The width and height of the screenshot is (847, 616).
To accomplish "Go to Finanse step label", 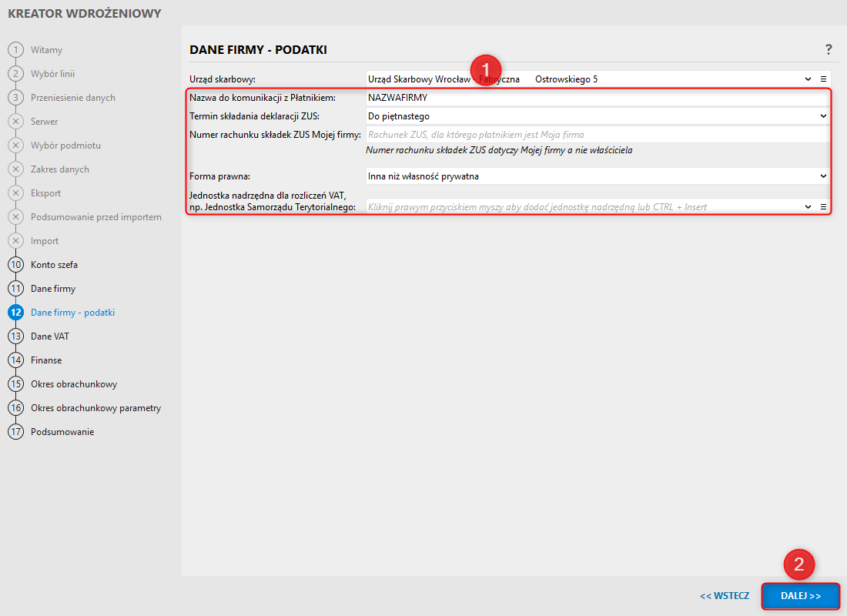I will (46, 360).
